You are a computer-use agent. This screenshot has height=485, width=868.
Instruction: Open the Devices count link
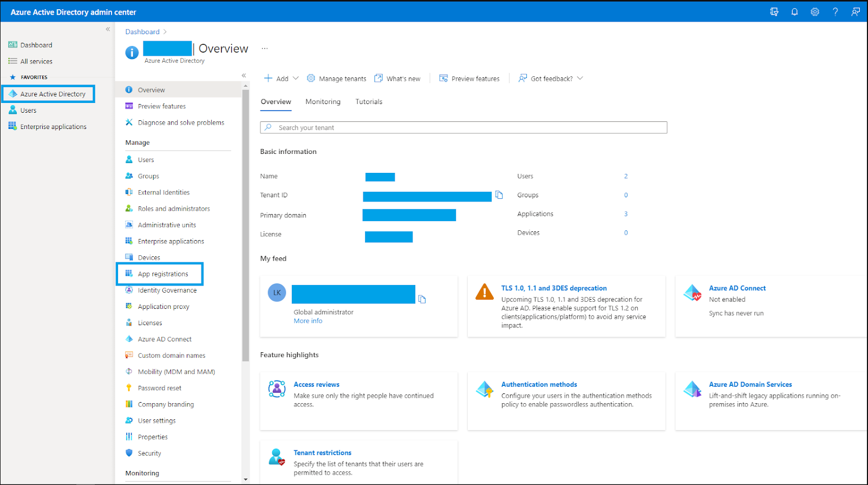coord(626,233)
